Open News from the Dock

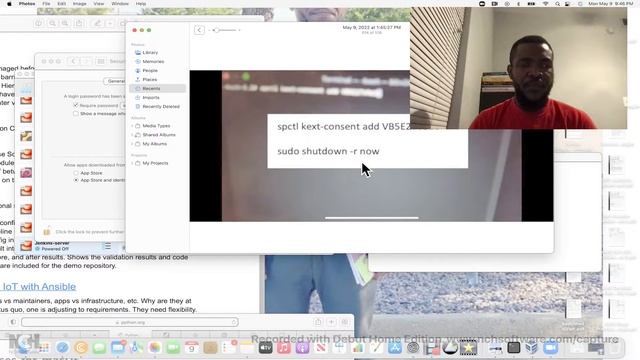tap(321, 348)
